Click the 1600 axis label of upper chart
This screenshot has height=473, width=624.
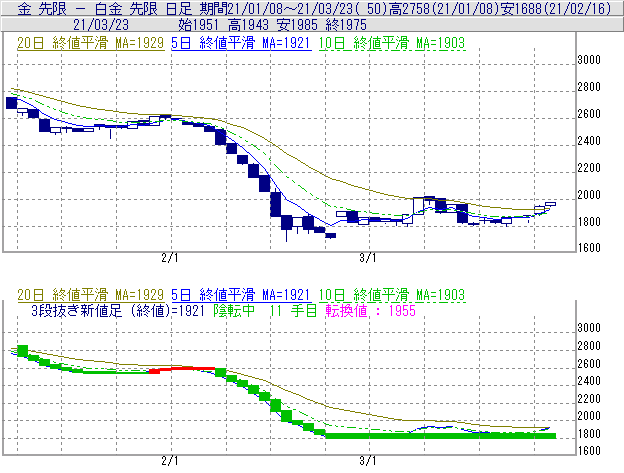point(589,248)
